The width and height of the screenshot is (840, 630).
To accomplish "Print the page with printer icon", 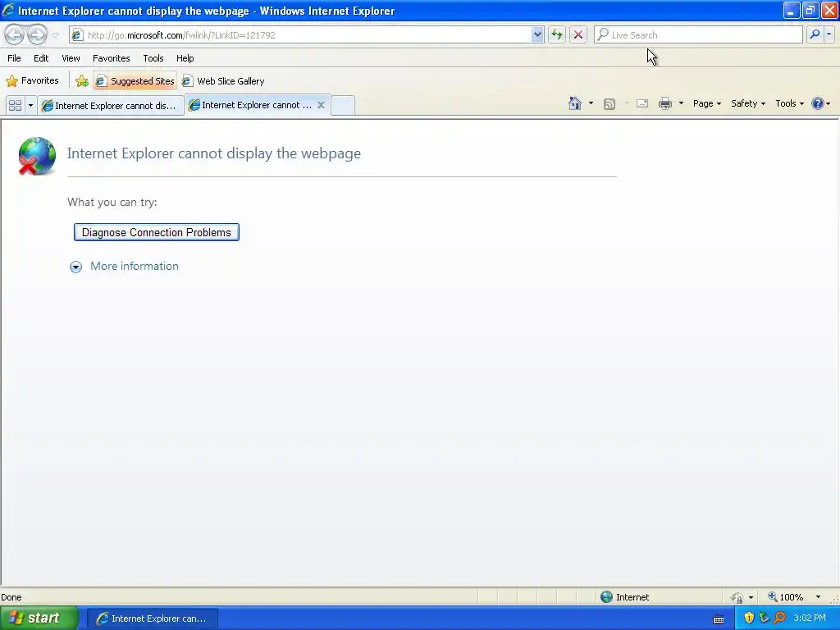I will pos(664,103).
